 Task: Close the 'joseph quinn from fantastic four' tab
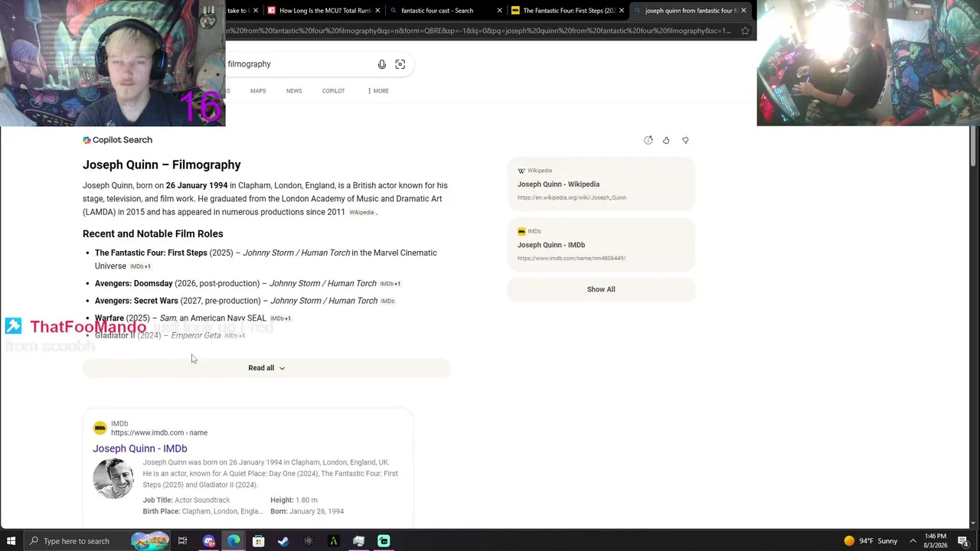743,11
